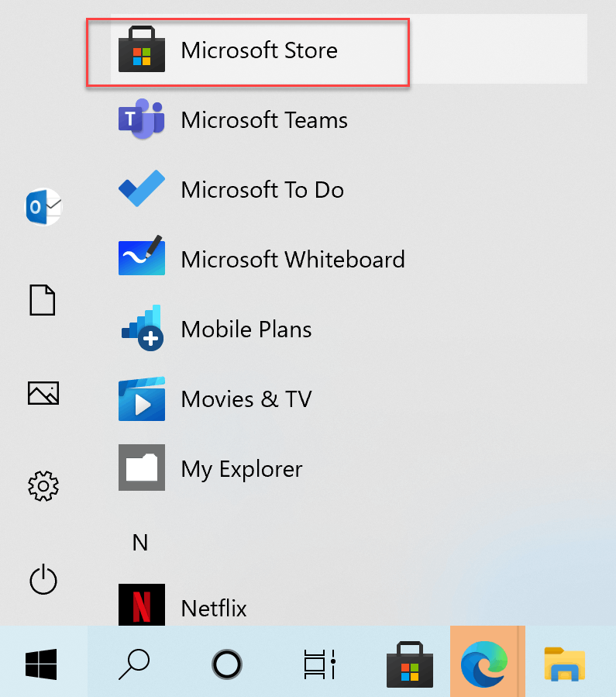Open Pictures from the Start sidebar

[43, 393]
